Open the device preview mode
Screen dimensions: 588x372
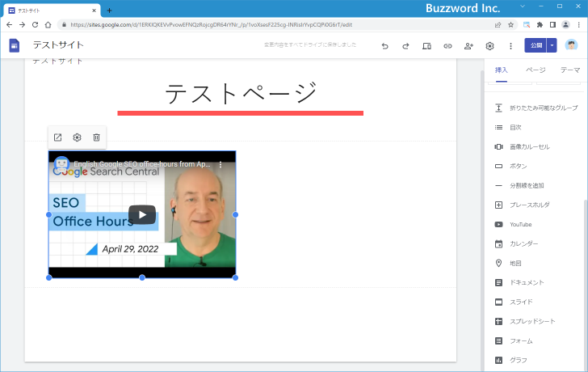tap(426, 46)
